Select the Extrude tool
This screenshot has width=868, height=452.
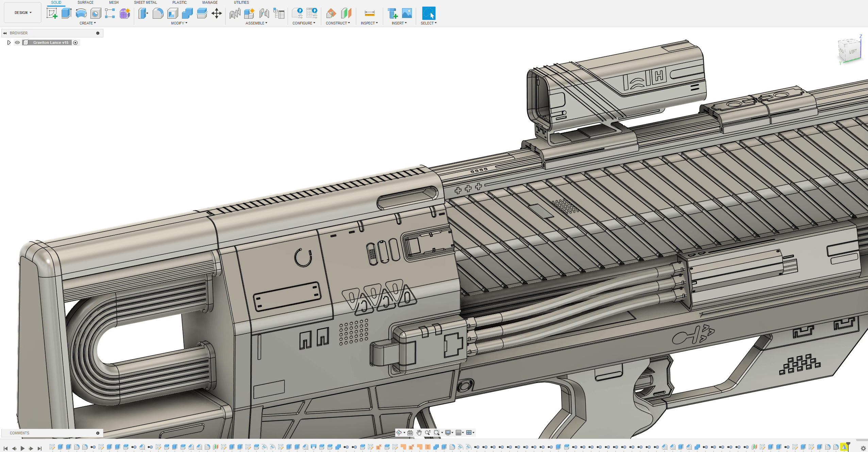click(66, 14)
